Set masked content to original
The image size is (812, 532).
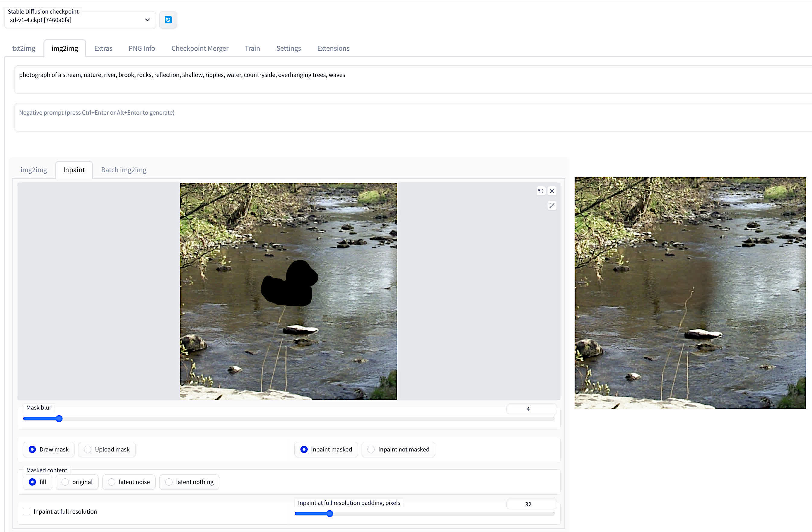coord(77,482)
